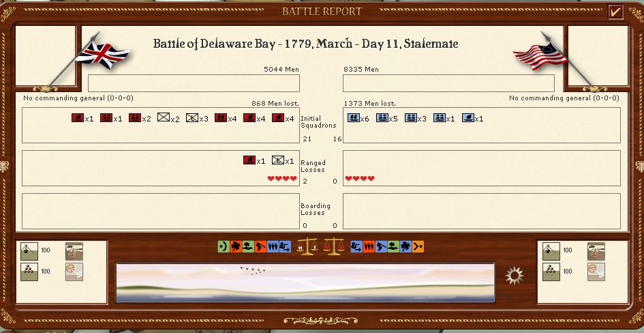Click the British cannonball ammunition icon
This screenshot has height=333, width=644.
[30, 271]
